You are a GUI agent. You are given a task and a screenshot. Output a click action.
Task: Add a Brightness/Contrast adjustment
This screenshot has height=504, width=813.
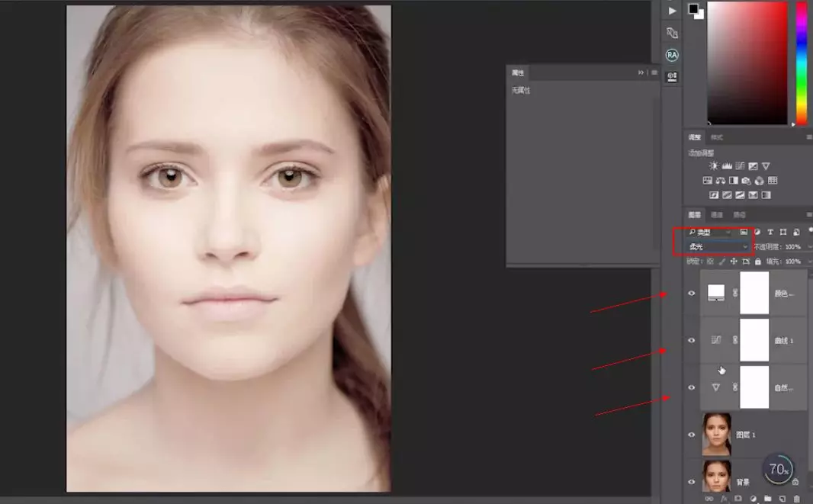click(714, 166)
